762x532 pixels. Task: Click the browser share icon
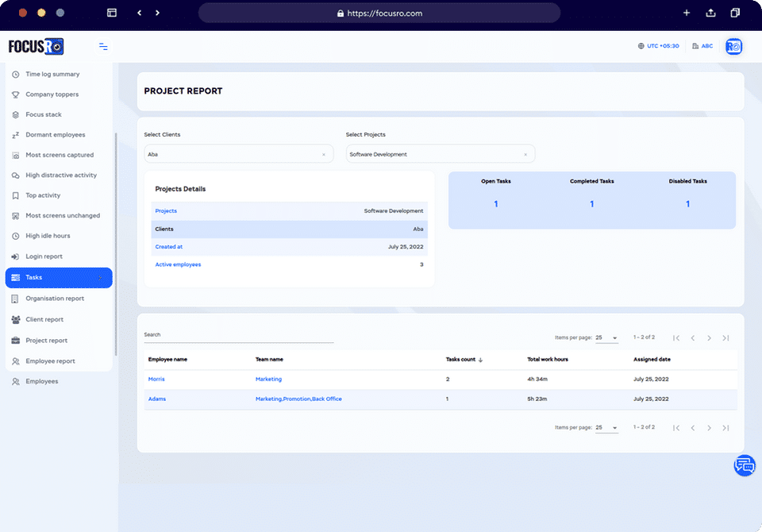[x=710, y=13]
